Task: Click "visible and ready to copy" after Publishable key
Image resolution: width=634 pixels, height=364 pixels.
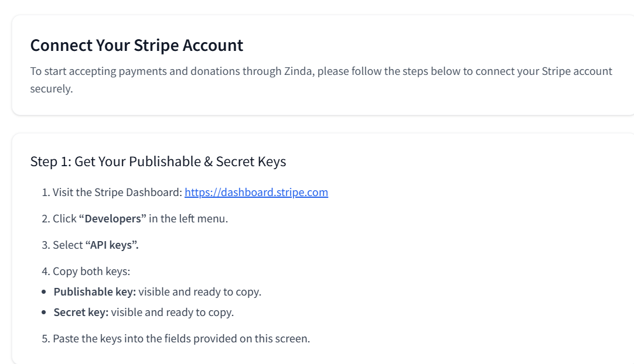Action: click(200, 291)
